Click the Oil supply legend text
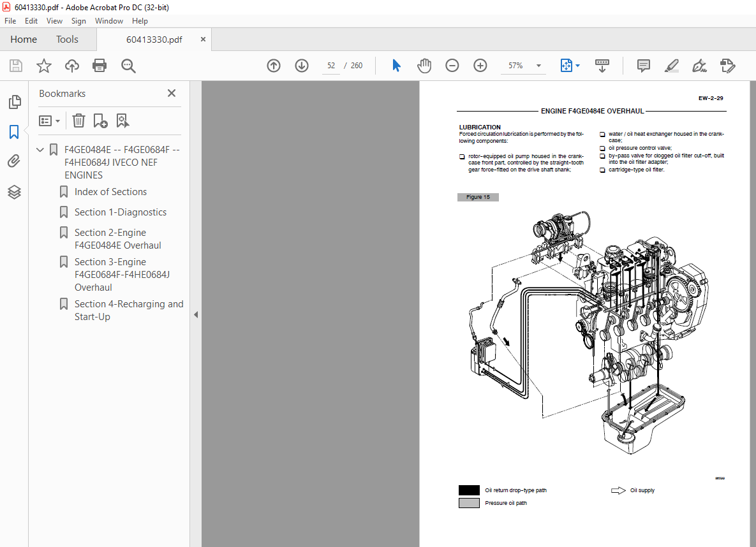756x547 pixels. pyautogui.click(x=642, y=490)
